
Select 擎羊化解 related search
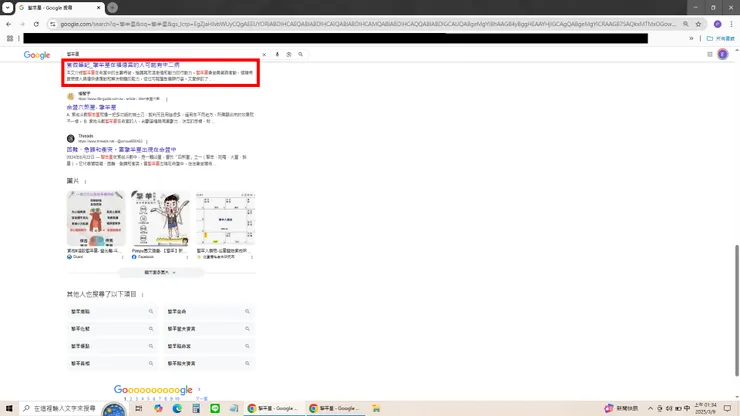pos(112,329)
